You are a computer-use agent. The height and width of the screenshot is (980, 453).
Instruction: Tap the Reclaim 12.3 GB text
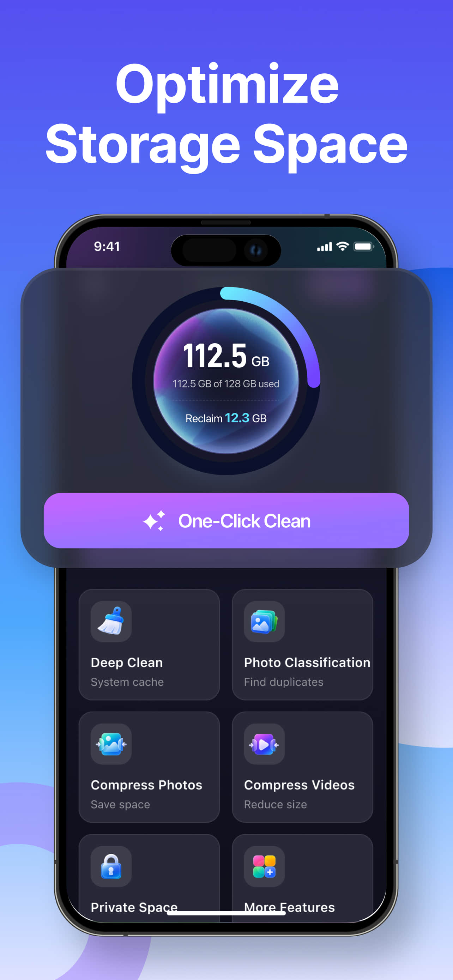click(226, 418)
